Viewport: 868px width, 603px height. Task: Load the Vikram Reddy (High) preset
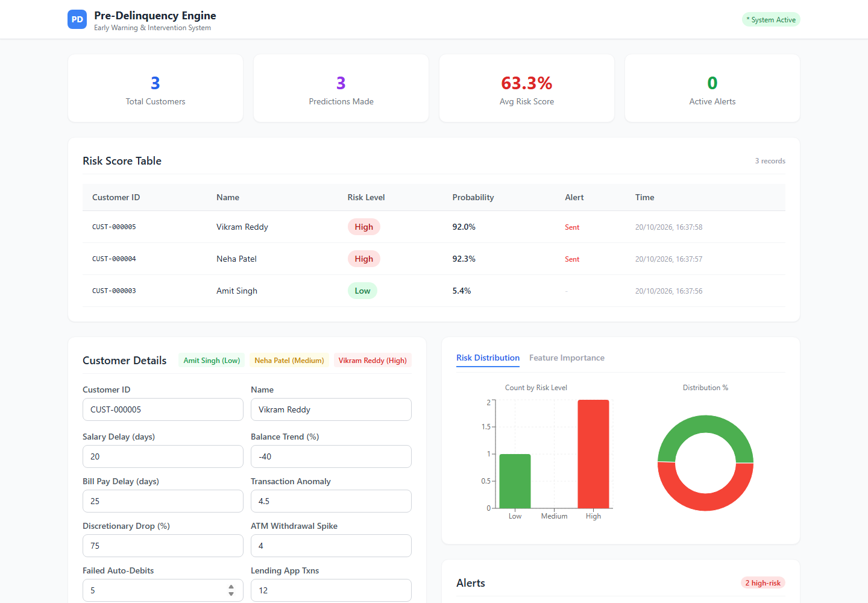(373, 361)
